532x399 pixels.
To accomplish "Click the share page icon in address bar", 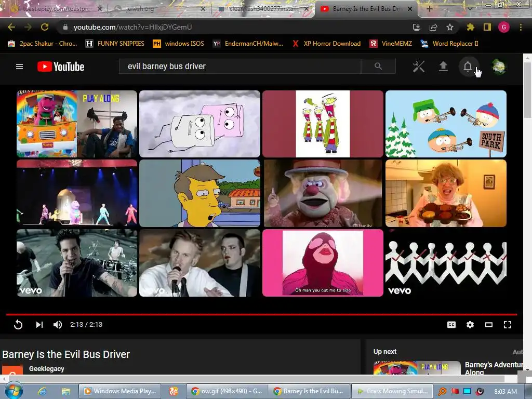I will (433, 27).
